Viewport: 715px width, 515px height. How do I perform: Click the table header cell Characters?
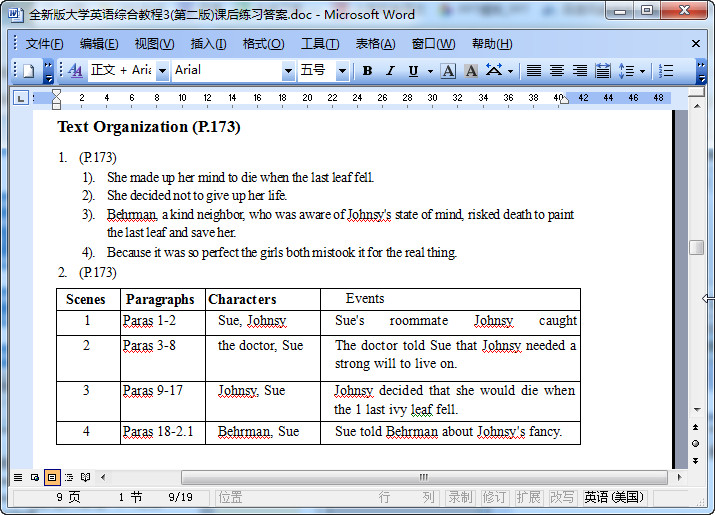(263, 299)
